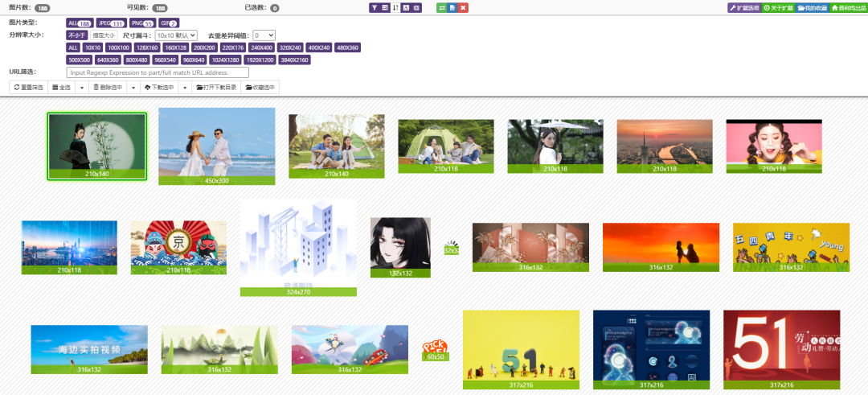Select the PICK 60x50 icon thumbnail

436,350
